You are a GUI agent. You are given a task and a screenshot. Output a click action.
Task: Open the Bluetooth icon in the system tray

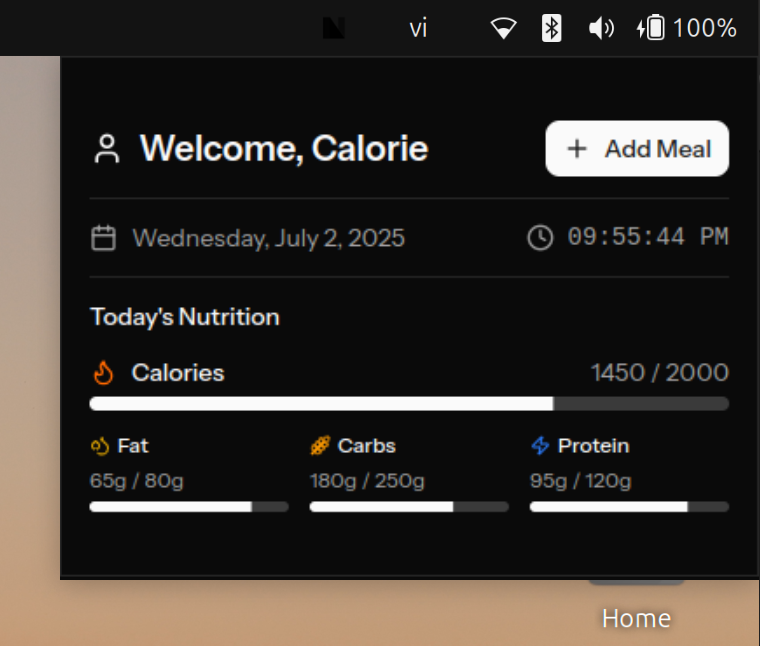pos(551,28)
